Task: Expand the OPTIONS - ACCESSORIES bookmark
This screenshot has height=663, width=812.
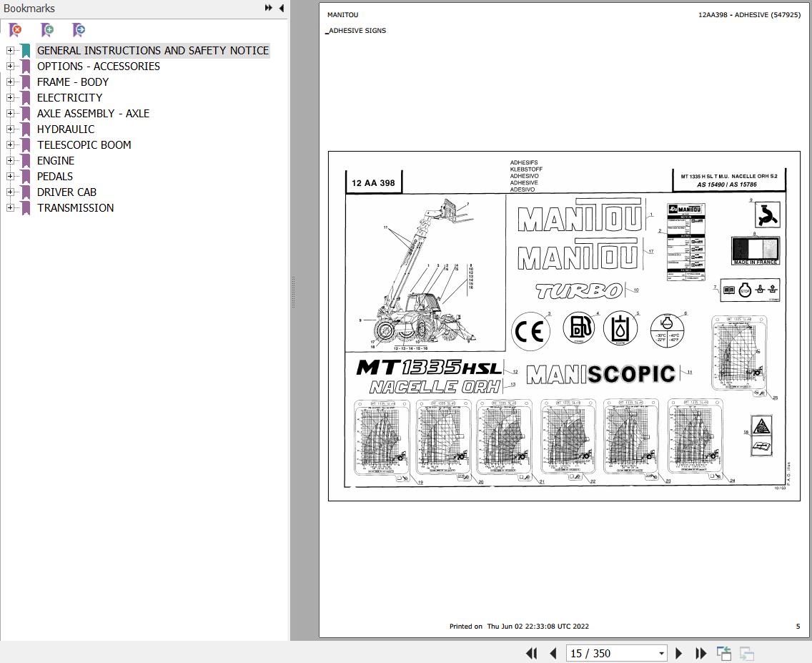Action: [x=10, y=66]
